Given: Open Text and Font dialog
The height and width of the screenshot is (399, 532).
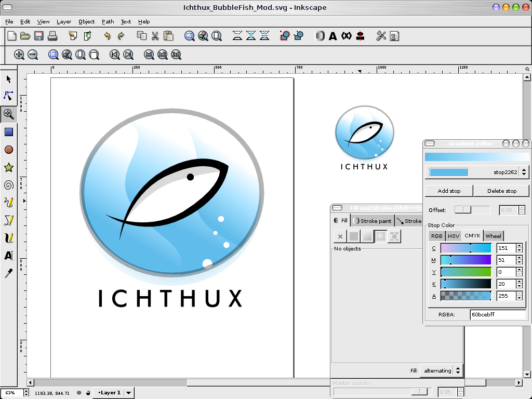Looking at the screenshot, I should pyautogui.click(x=333, y=36).
